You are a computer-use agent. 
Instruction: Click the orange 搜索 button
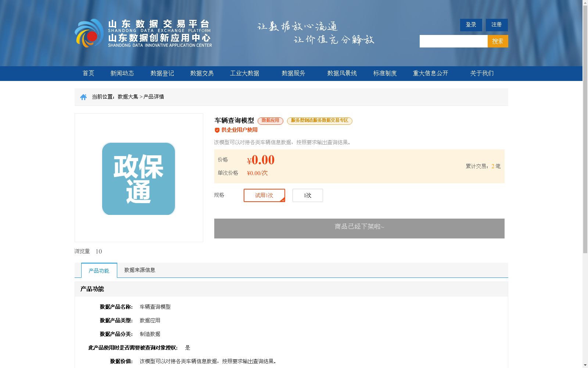498,41
